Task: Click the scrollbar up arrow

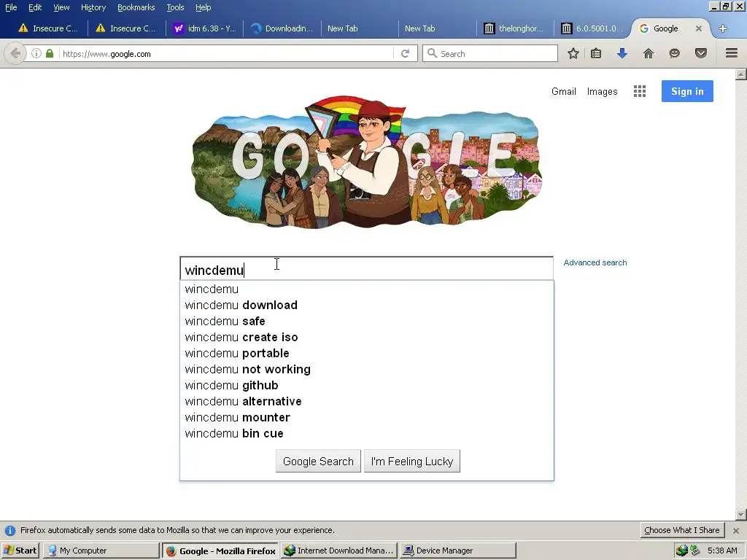Action: click(x=741, y=74)
